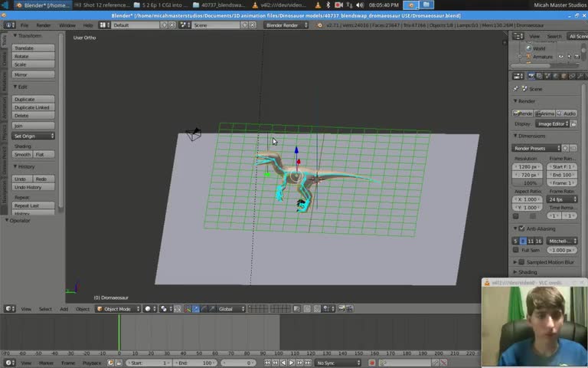
Task: Toggle proportional editing circle icon
Action: [x=307, y=309]
